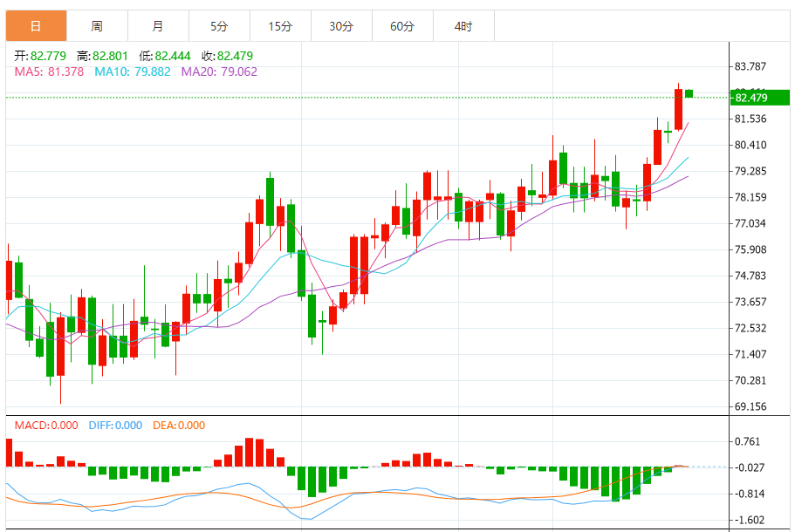Click the green 82.479 current price label
795x532 pixels.
coord(760,98)
